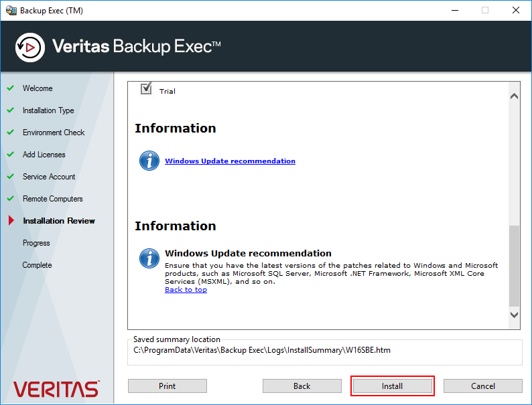Click the green checkmark next to Environment Check
This screenshot has height=405, width=532.
click(11, 132)
